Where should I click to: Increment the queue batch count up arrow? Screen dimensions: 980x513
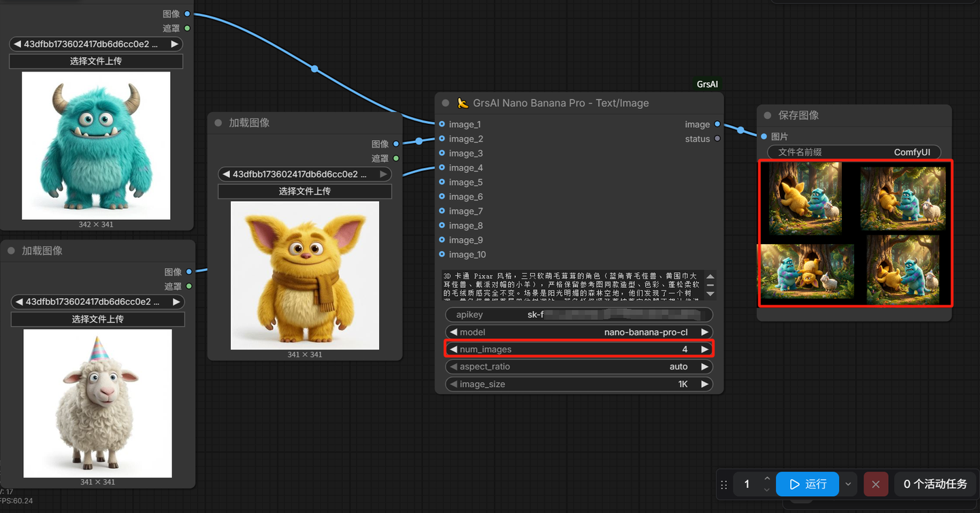[767, 479]
